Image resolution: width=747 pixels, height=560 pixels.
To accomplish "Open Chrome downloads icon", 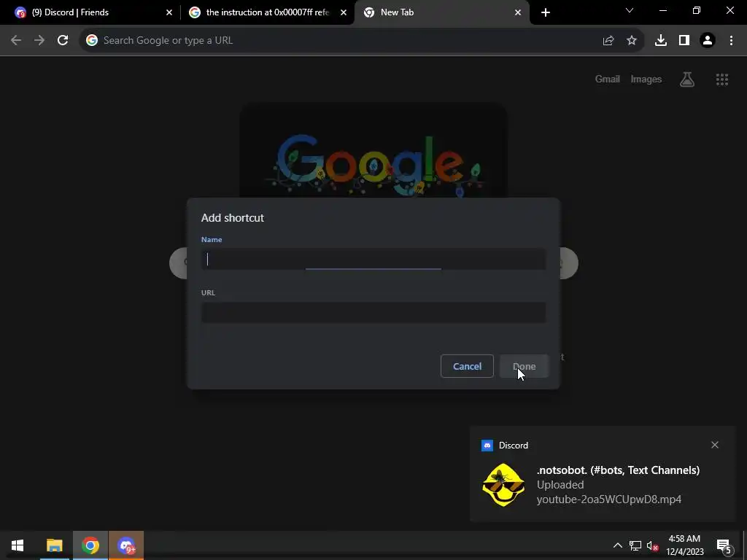I will tap(661, 41).
